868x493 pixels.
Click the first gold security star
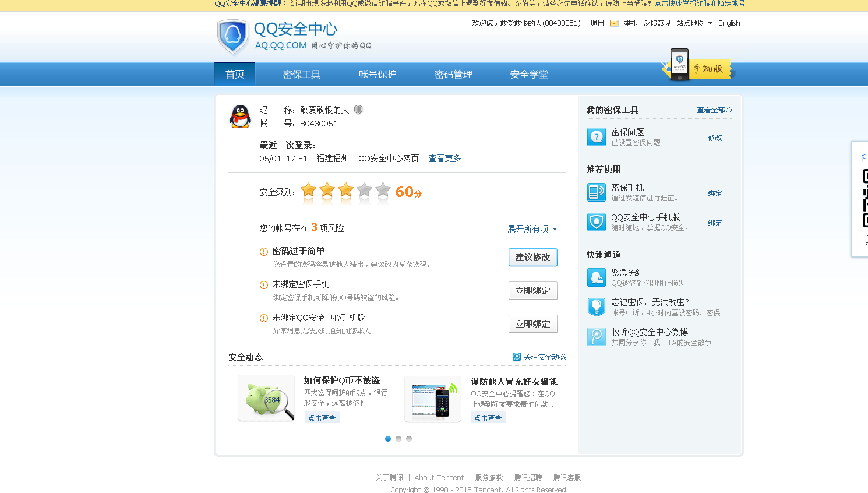tap(309, 191)
